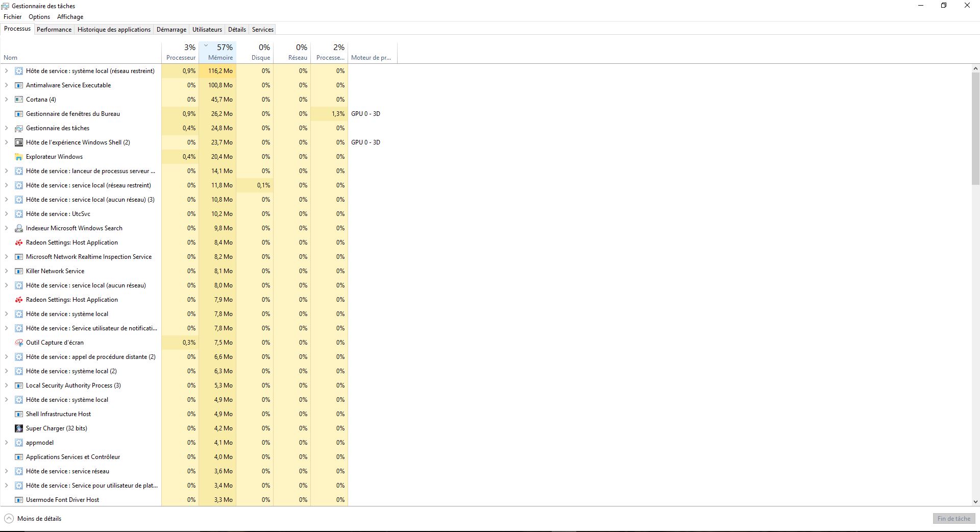The height and width of the screenshot is (532, 980).
Task: Select the Explorateur Windows process name
Action: (54, 157)
